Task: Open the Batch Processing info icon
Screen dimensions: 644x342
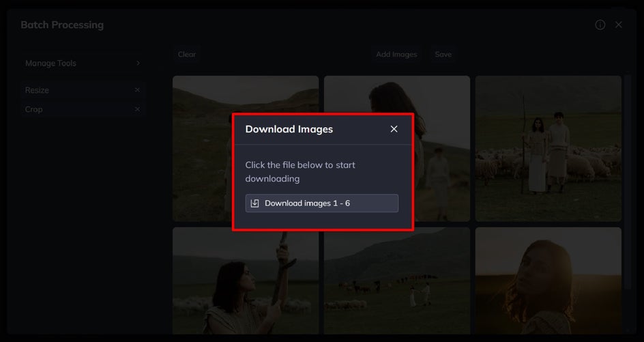Action: (x=600, y=25)
